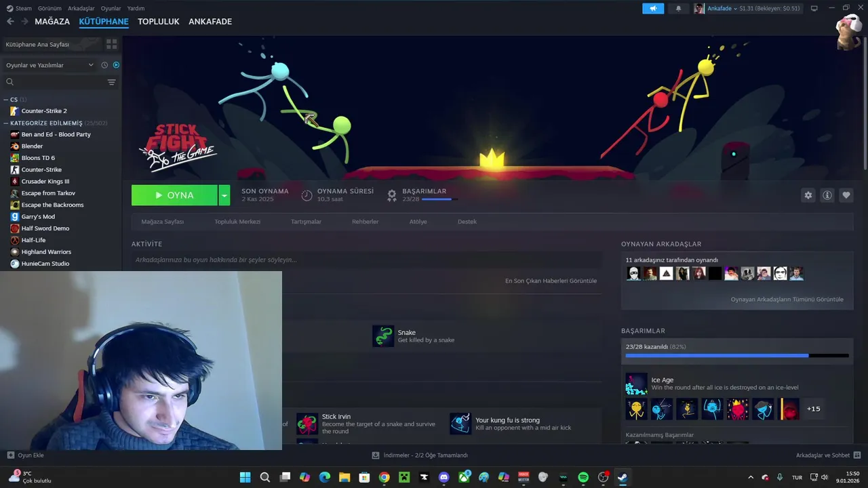Show recent activity clock filter icon
Screen dimensions: 868x488
[104, 65]
